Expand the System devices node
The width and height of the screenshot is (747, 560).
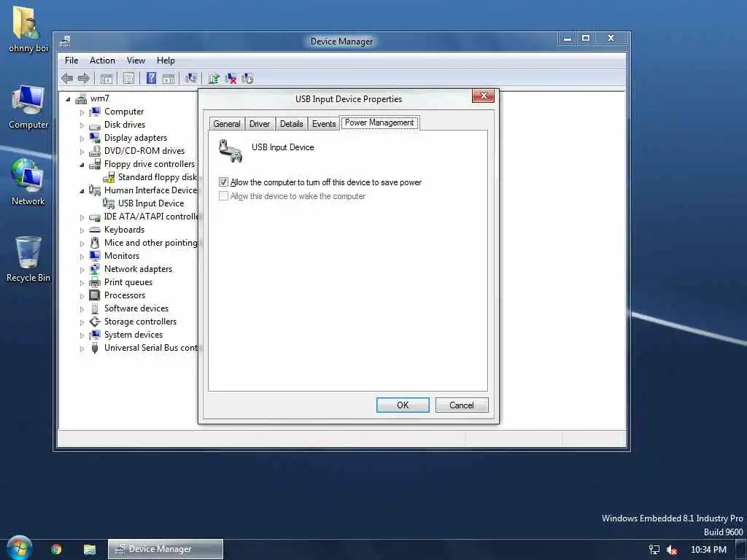click(82, 335)
